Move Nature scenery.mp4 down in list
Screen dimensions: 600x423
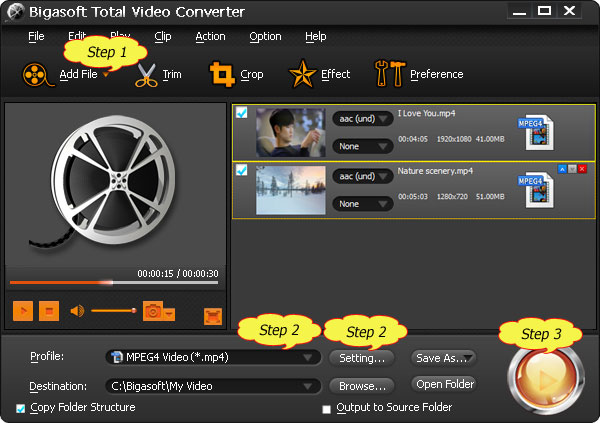click(x=572, y=169)
